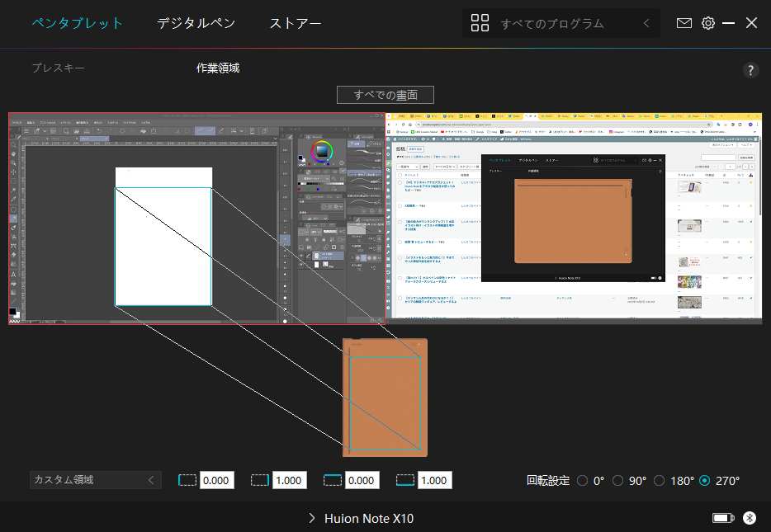
Task: Switch to the デジタルペン tab
Action: (196, 23)
